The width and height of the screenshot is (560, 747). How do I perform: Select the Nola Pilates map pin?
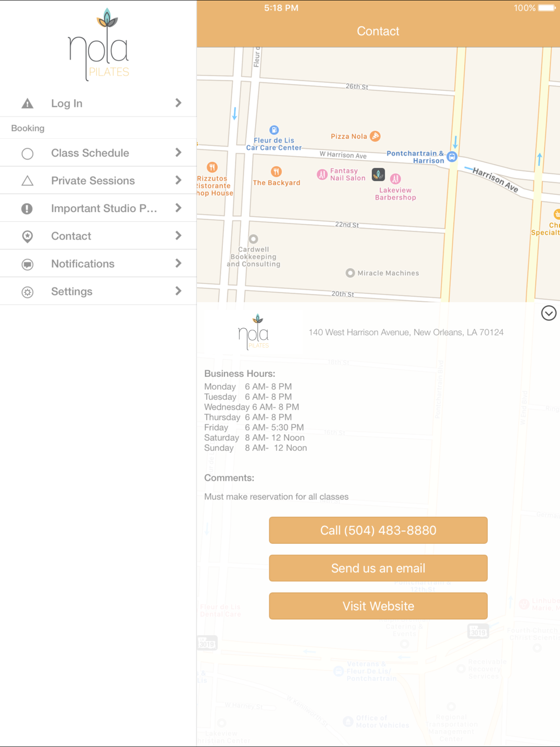point(379,175)
